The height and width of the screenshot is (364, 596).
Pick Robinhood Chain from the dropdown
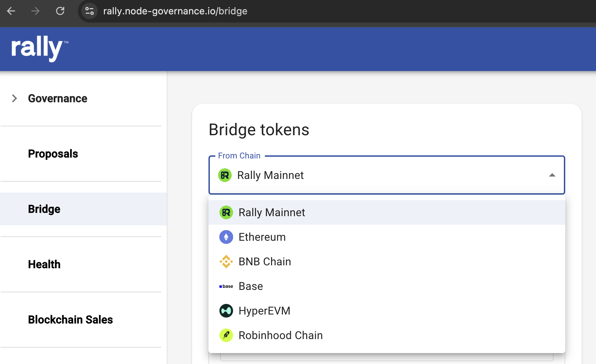point(387,335)
